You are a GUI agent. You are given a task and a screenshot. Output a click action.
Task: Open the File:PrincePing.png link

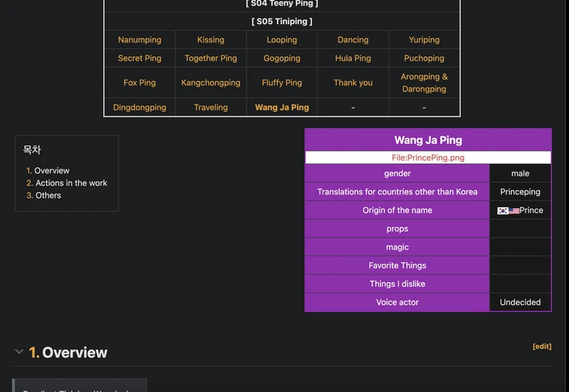coord(428,158)
